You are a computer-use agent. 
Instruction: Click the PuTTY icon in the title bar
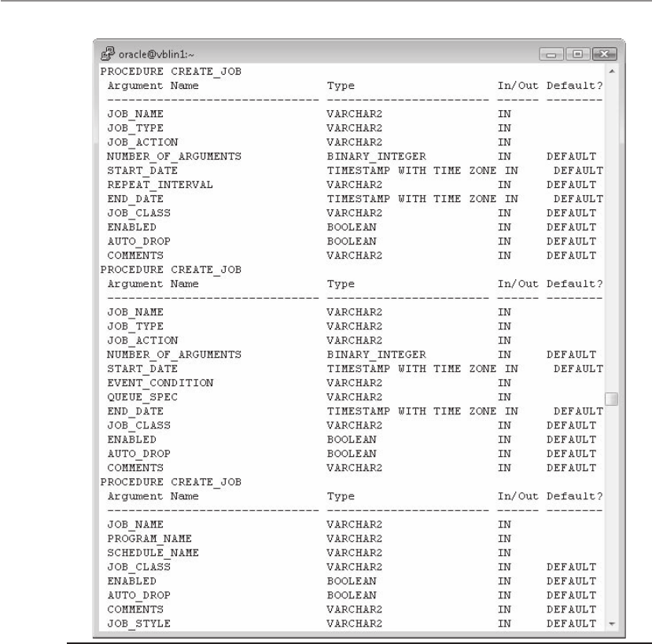point(108,53)
